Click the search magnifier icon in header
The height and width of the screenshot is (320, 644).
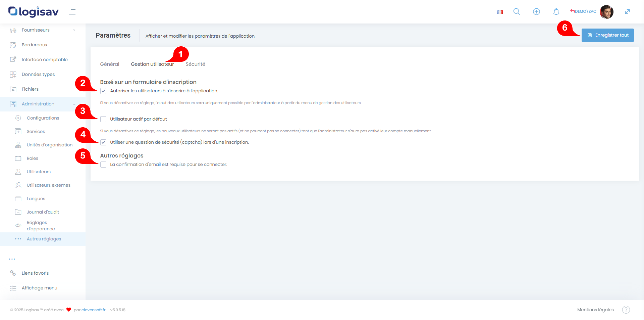point(517,12)
